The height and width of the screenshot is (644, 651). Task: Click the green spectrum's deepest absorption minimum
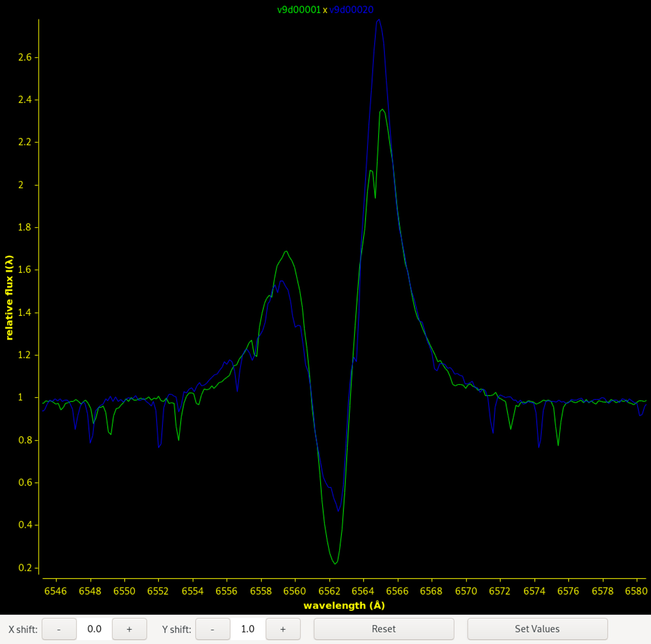335,564
